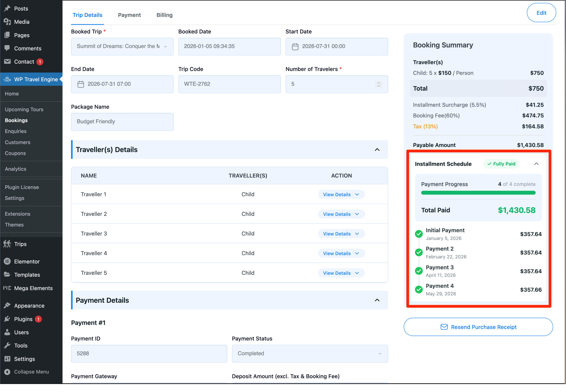Image resolution: width=566 pixels, height=392 pixels.
Task: Click the Start Date calendar icon
Action: pyautogui.click(x=295, y=46)
